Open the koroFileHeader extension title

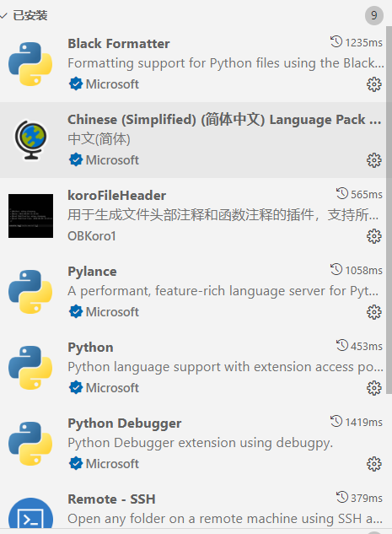click(116, 196)
